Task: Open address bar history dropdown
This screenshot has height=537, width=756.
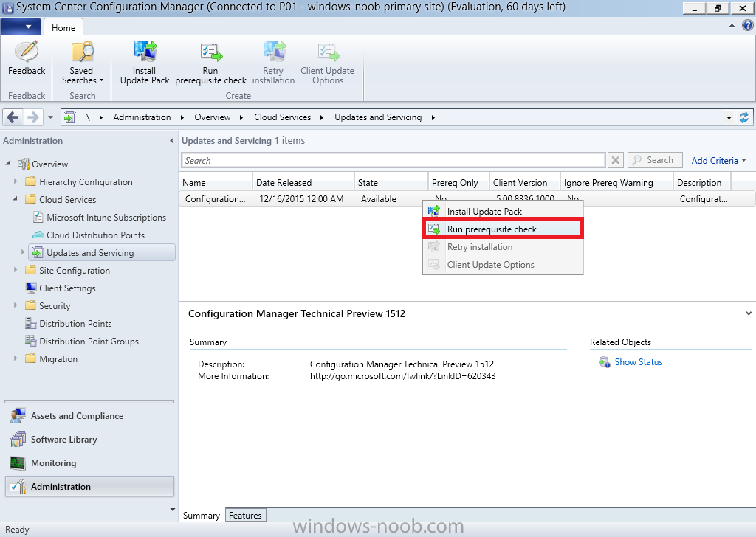Action: tap(729, 117)
